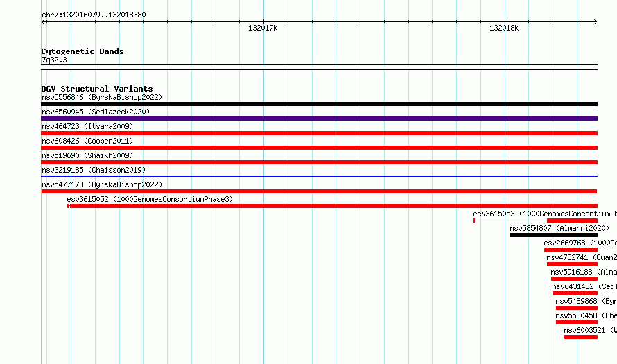Screen dimensions: 617x364
Task: Select the red nsv519690 variant bar
Action: coord(319,162)
